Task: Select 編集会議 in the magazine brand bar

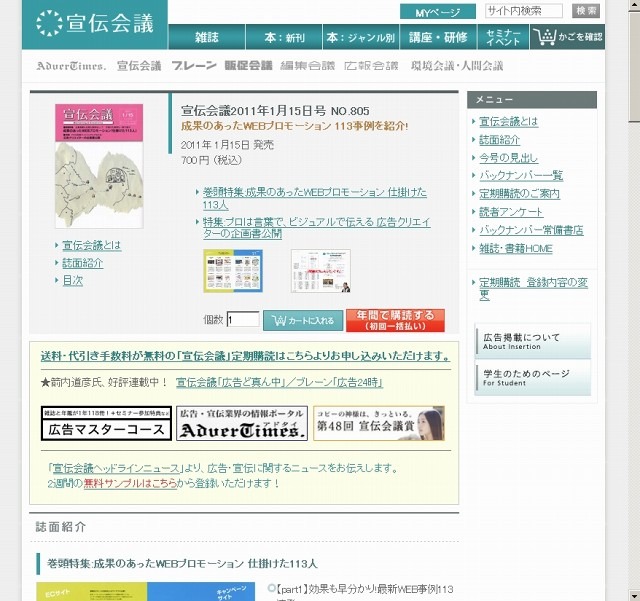Action: click(x=307, y=66)
